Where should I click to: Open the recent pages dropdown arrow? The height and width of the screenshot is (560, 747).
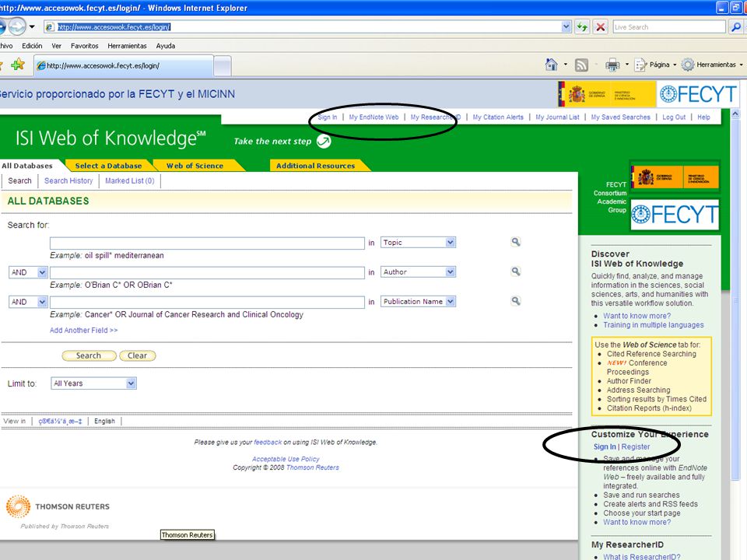point(32,26)
